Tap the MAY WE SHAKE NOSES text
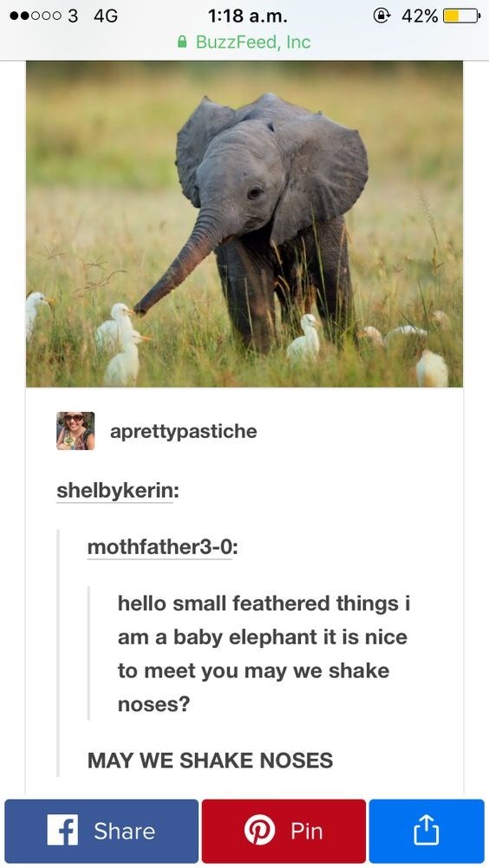 pyautogui.click(x=211, y=760)
